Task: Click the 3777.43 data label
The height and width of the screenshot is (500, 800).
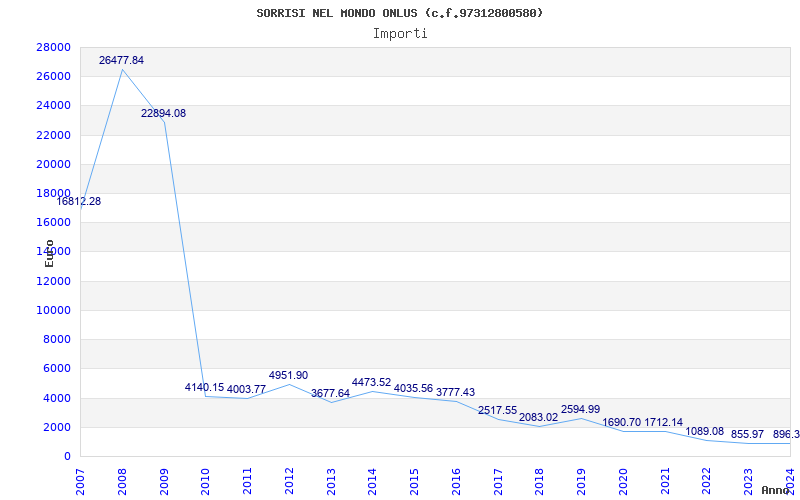Action: (455, 392)
